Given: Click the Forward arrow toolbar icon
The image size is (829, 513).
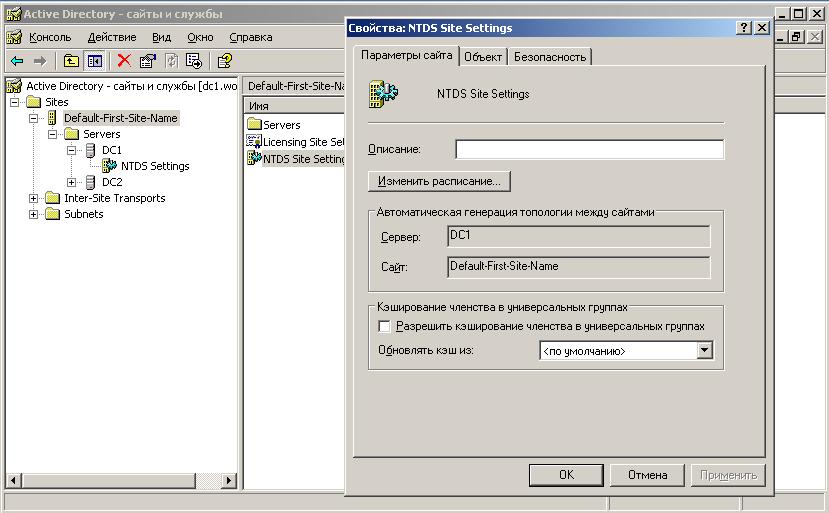Looking at the screenshot, I should (x=40, y=61).
